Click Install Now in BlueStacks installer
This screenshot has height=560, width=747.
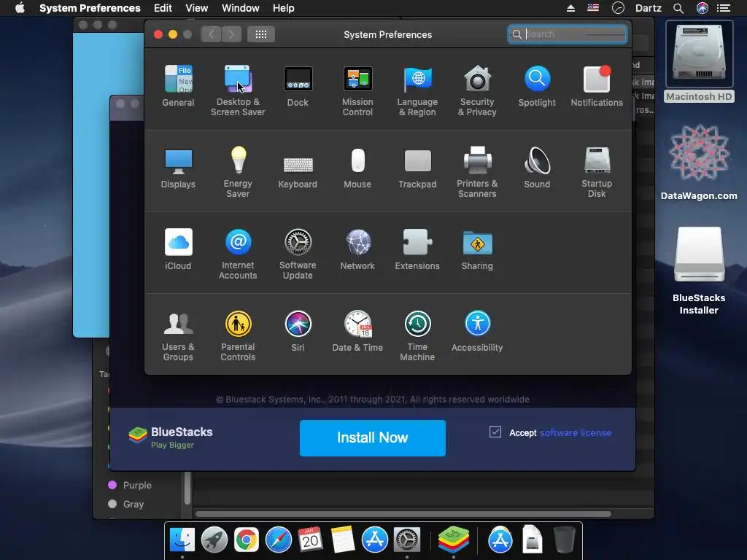373,438
